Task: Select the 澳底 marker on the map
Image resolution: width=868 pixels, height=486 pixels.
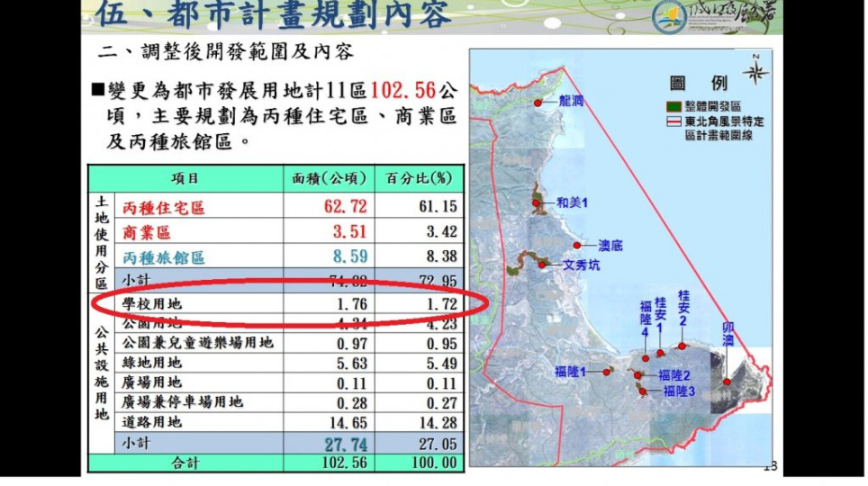Action: pyautogui.click(x=577, y=245)
